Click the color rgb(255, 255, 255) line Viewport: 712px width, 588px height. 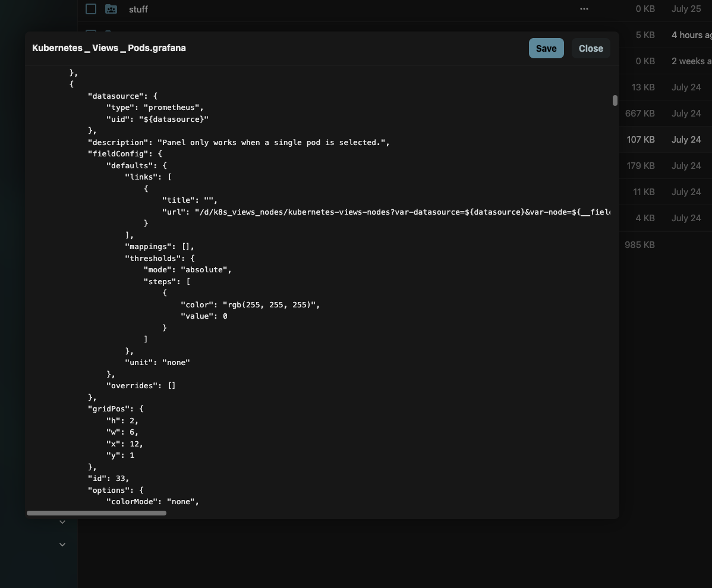click(250, 305)
